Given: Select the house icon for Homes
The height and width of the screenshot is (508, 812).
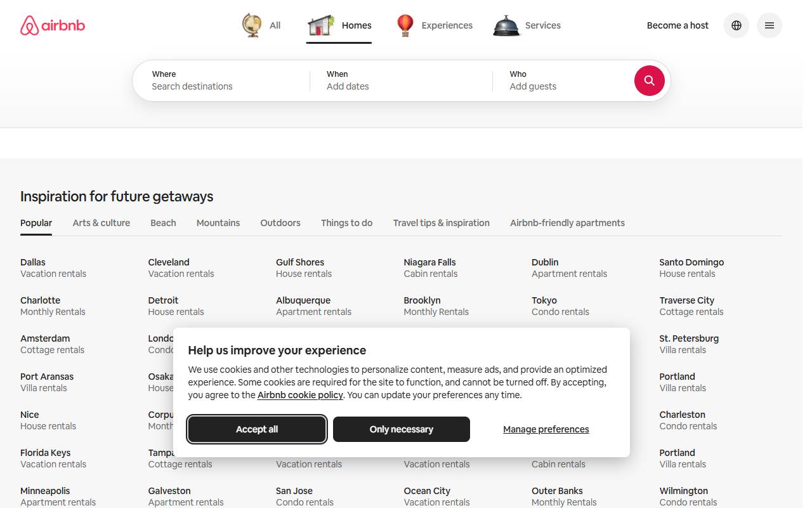Looking at the screenshot, I should tap(321, 25).
